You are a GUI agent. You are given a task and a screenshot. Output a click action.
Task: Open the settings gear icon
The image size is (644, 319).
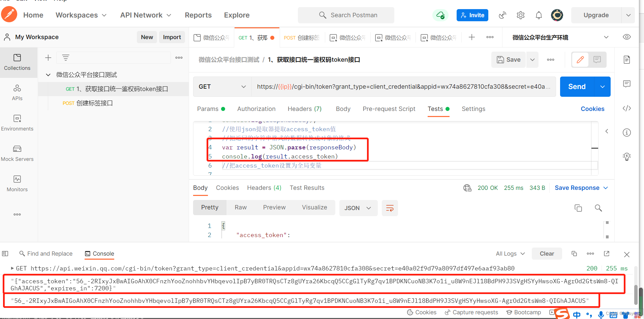click(x=521, y=15)
